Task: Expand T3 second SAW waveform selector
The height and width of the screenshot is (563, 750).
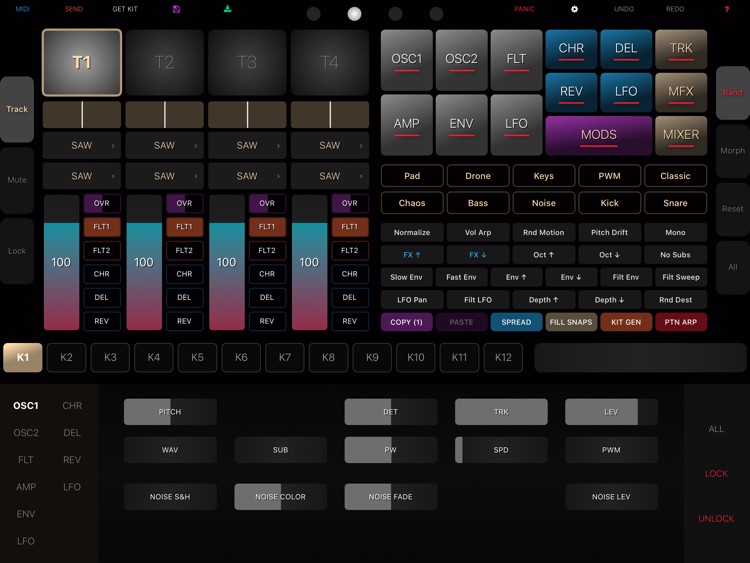Action: point(247,176)
